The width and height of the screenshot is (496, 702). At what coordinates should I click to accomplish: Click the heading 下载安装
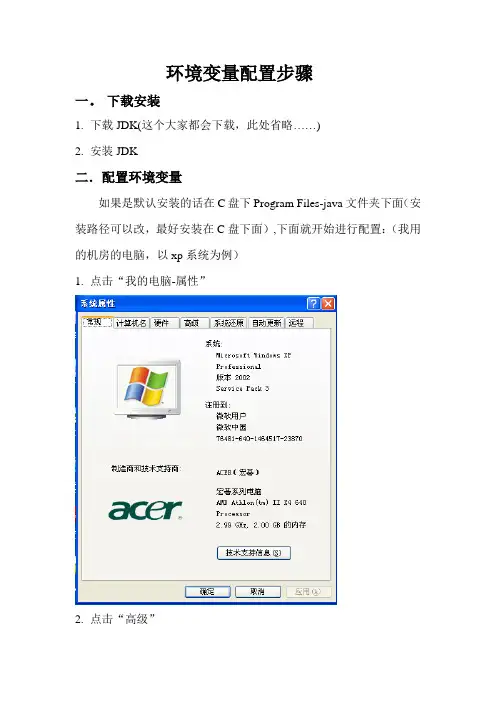[x=133, y=101]
